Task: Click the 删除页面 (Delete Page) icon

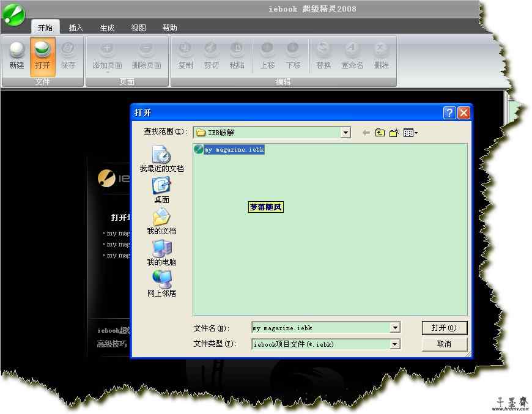Action: 146,55
